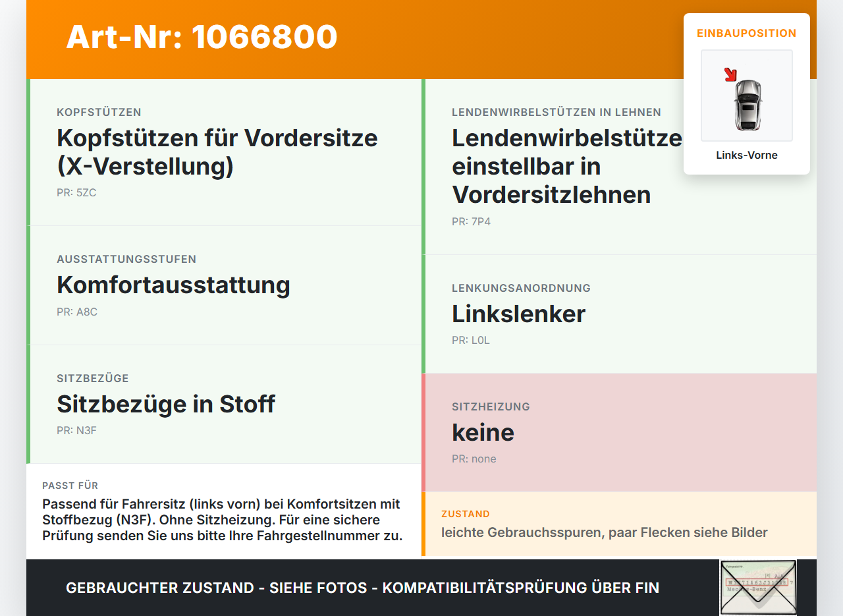This screenshot has width=843, height=616.
Task: Click the GEBRAUCHTER ZUSTAND footer banner text
Action: point(362,588)
